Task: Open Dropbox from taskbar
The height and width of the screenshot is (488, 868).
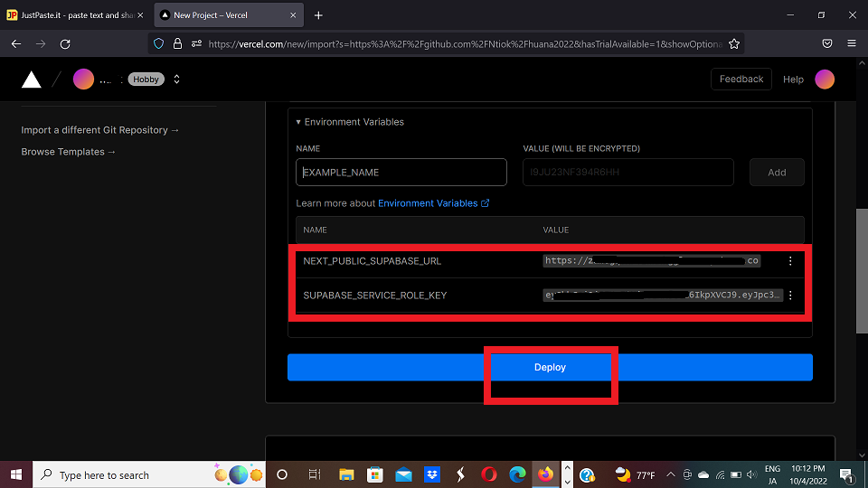Action: pos(432,474)
